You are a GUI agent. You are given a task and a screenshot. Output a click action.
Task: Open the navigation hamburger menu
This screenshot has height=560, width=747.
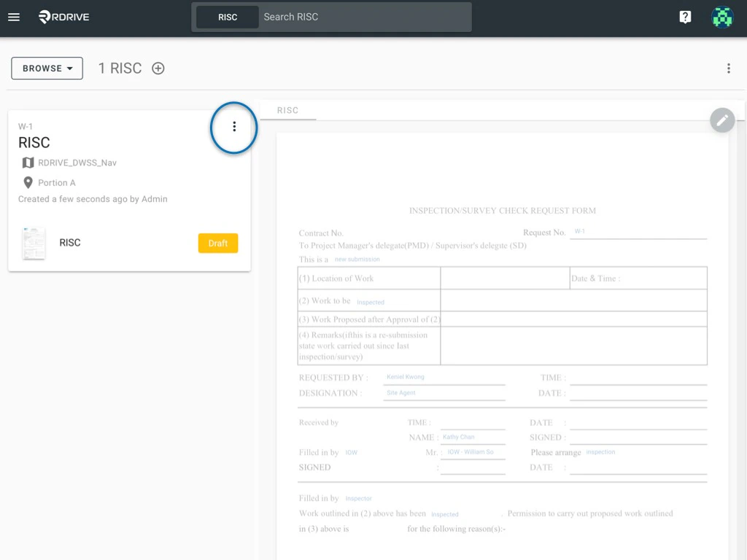(x=14, y=17)
